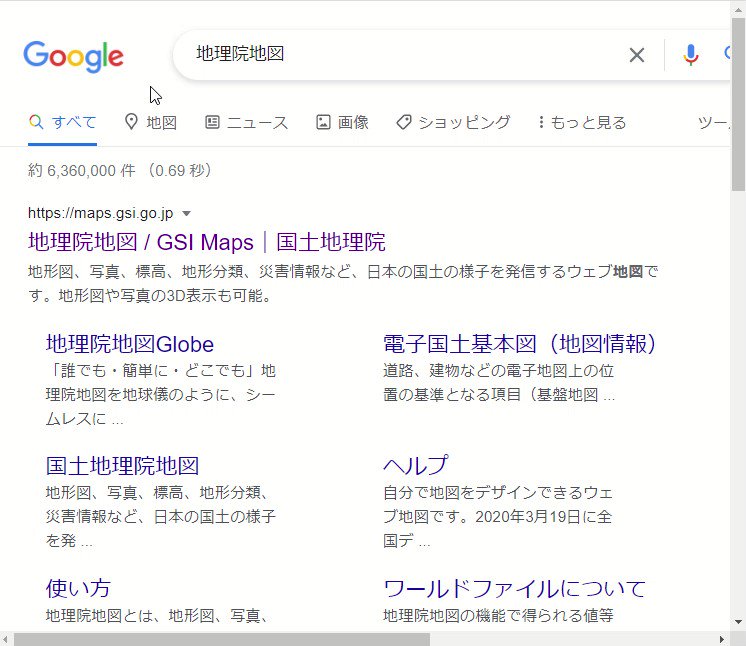The image size is (746, 646).
Task: Open the 地理院地図 / GSI Maps result
Action: point(207,242)
